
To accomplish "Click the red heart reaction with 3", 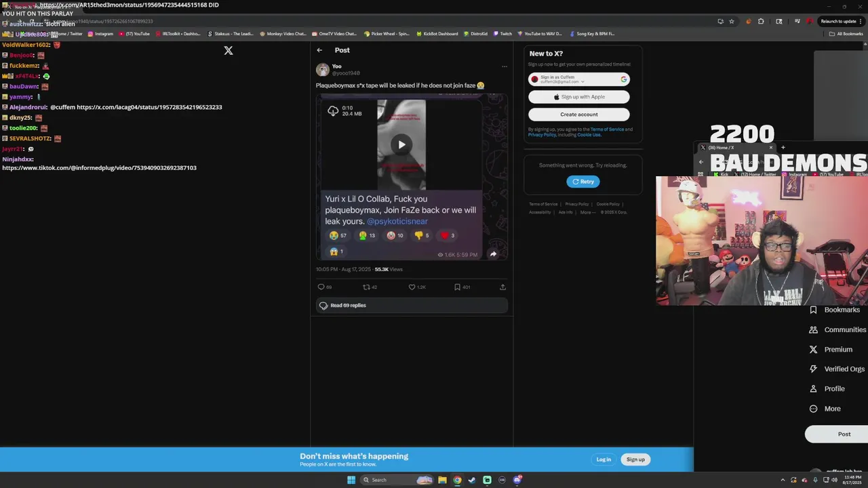I will click(448, 235).
